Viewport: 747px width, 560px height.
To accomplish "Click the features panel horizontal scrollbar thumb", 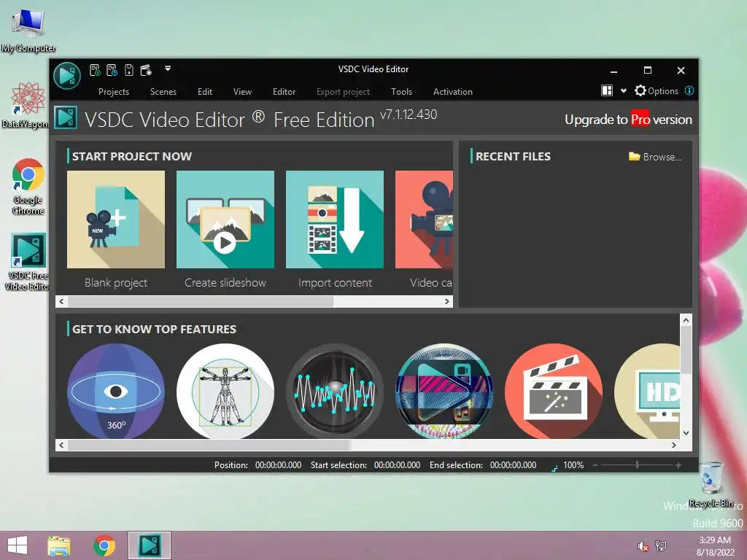I will point(209,445).
